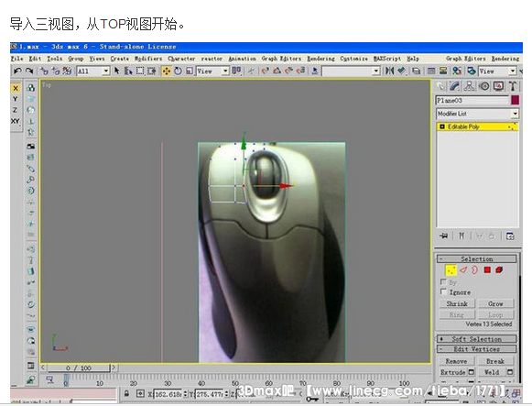
Task: Expand the Soft Selection rollout
Action: pos(477,339)
